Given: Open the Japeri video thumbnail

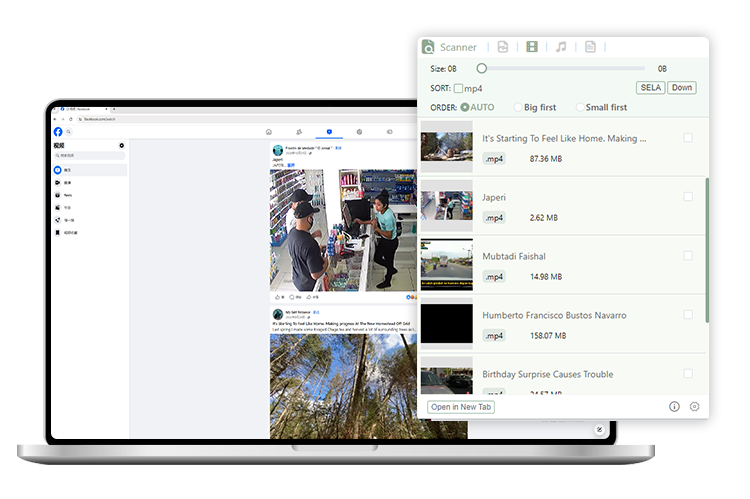Looking at the screenshot, I should pyautogui.click(x=447, y=206).
